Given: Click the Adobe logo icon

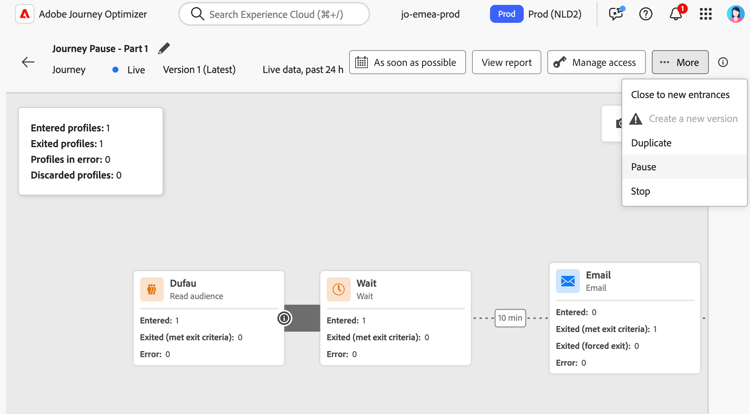Looking at the screenshot, I should click(x=25, y=14).
